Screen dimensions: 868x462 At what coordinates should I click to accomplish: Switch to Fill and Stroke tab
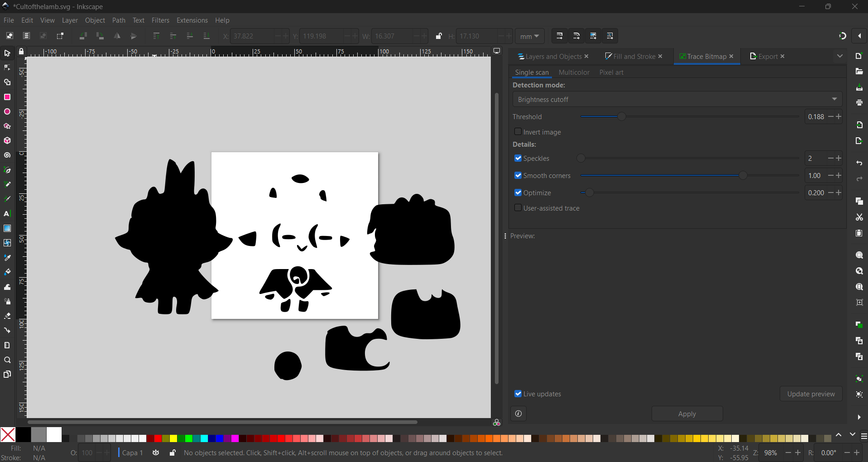[x=630, y=56]
